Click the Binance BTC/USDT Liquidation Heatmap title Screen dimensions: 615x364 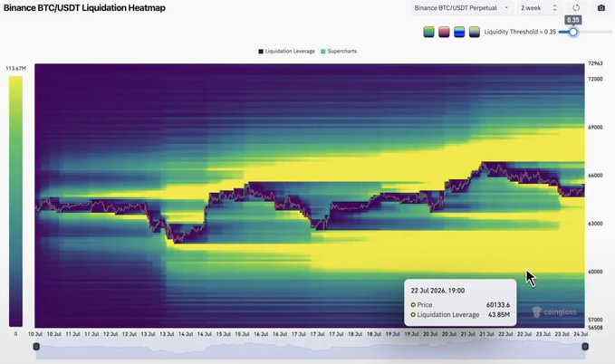(84, 8)
